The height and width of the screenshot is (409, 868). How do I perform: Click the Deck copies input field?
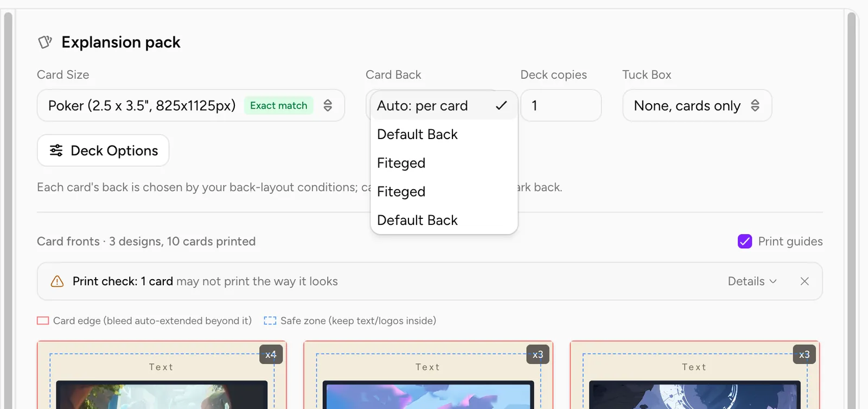561,105
